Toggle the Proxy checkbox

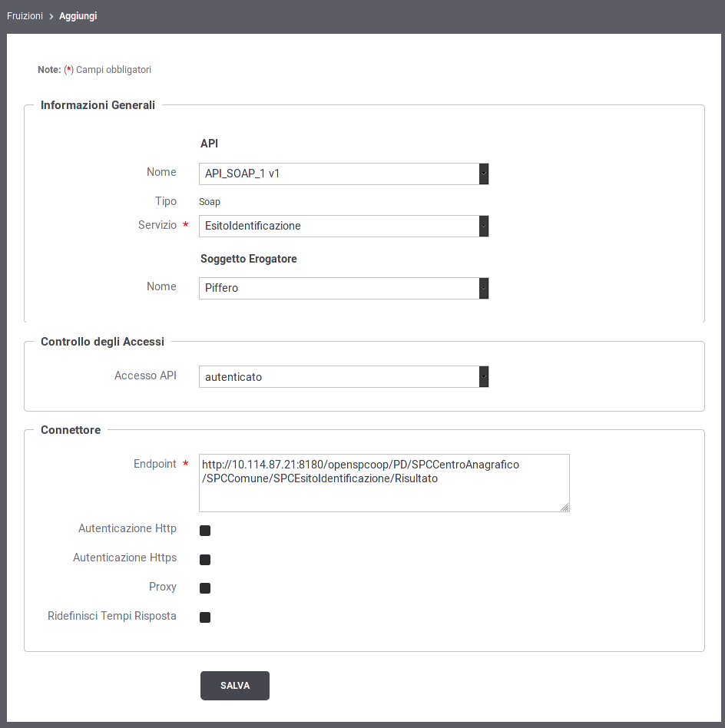205,588
